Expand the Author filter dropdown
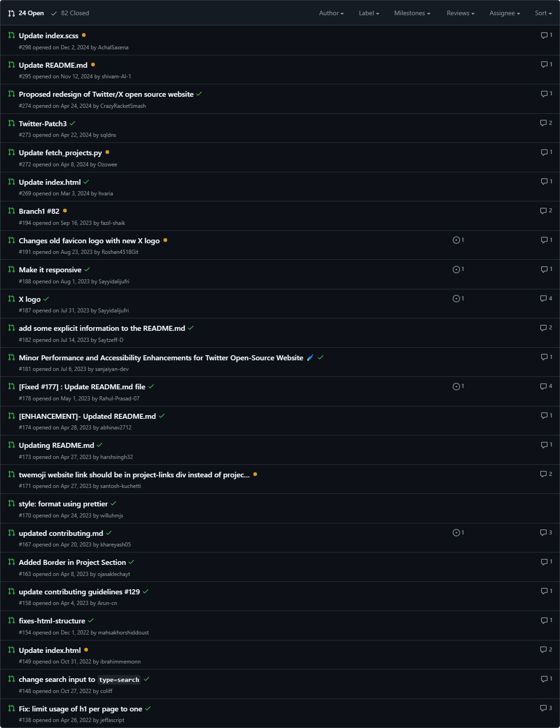560x728 pixels. tap(332, 13)
